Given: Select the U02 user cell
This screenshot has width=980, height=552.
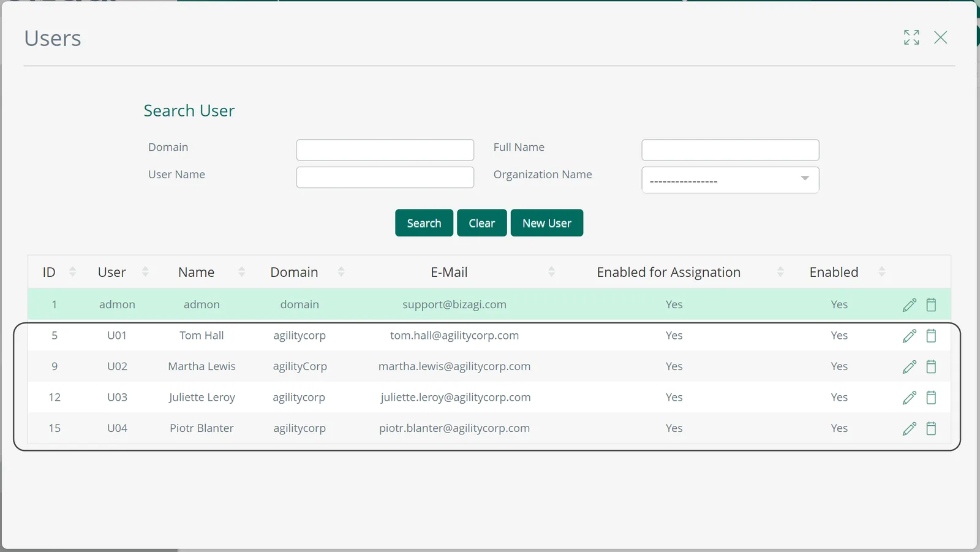Looking at the screenshot, I should [117, 366].
